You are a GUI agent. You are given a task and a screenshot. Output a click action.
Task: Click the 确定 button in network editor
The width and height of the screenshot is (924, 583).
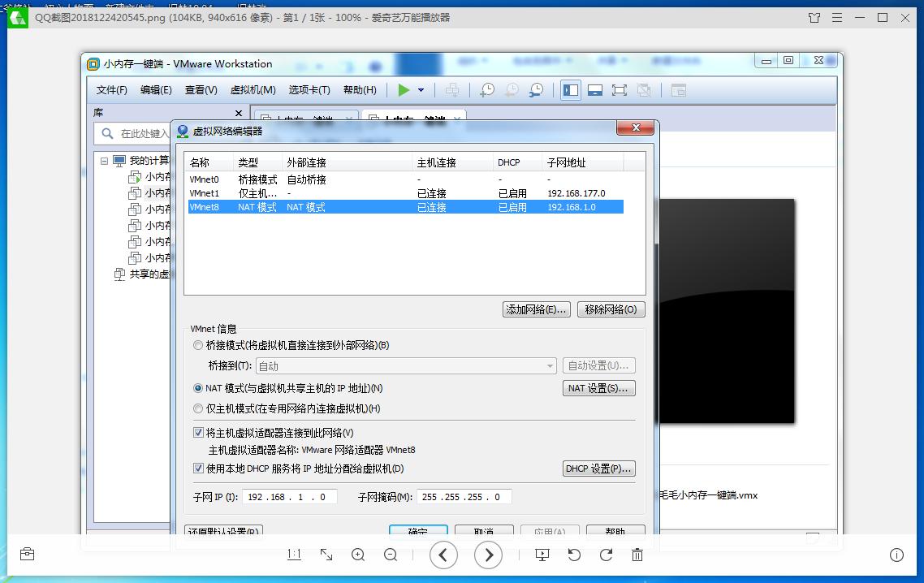tap(418, 530)
